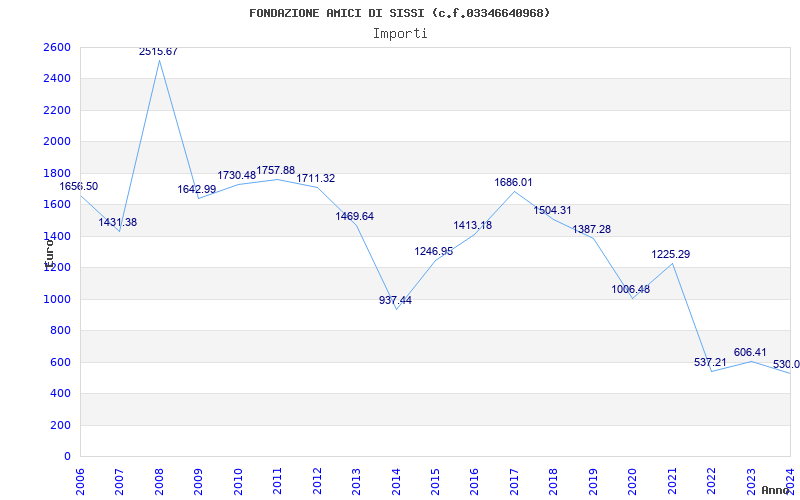Select the lowest mid-chart label 937.44
The width and height of the screenshot is (800, 500).
(395, 301)
